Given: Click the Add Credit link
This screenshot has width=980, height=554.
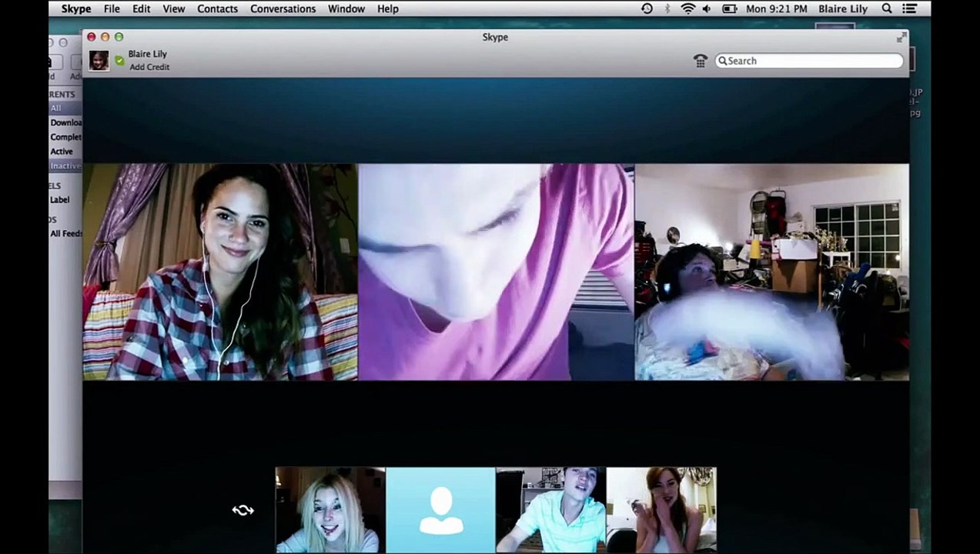Looking at the screenshot, I should 149,67.
